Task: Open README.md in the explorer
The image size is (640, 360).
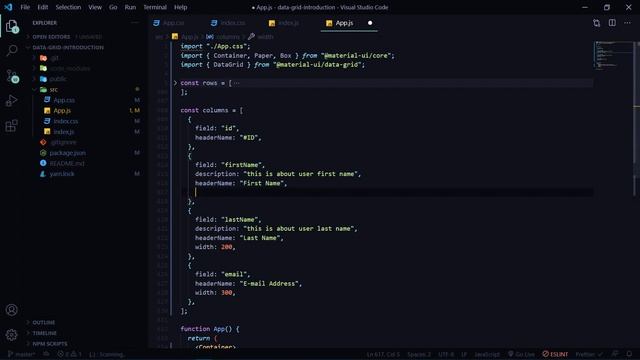Action: click(67, 163)
